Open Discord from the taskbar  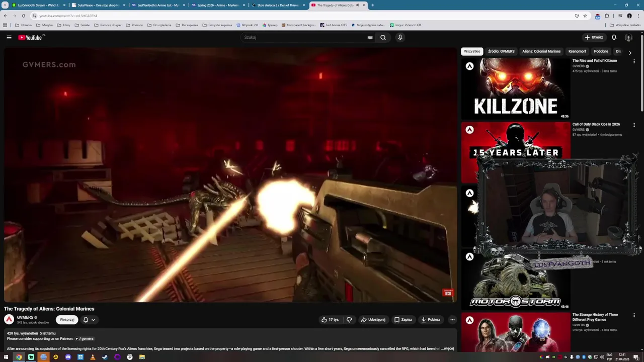coord(68,357)
